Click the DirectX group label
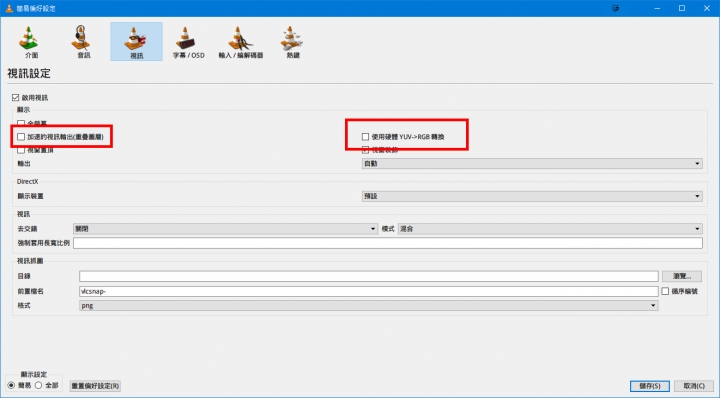This screenshot has width=720, height=398. (28, 181)
